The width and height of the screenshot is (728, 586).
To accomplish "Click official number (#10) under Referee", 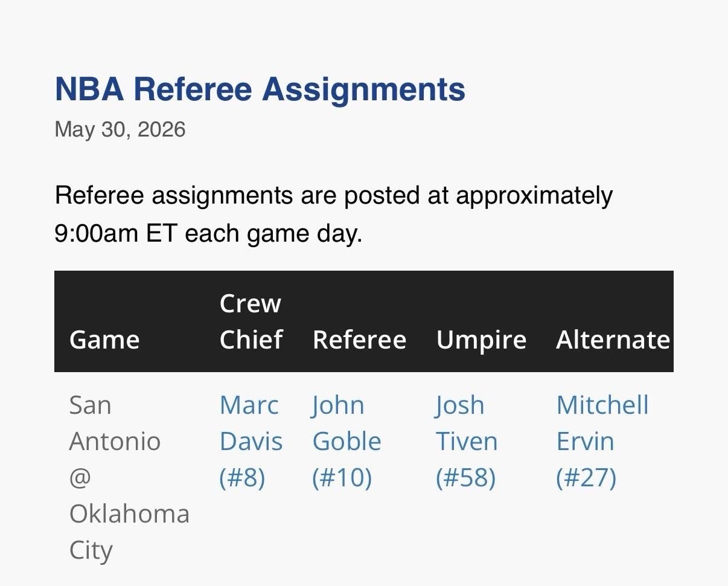I will click(342, 478).
